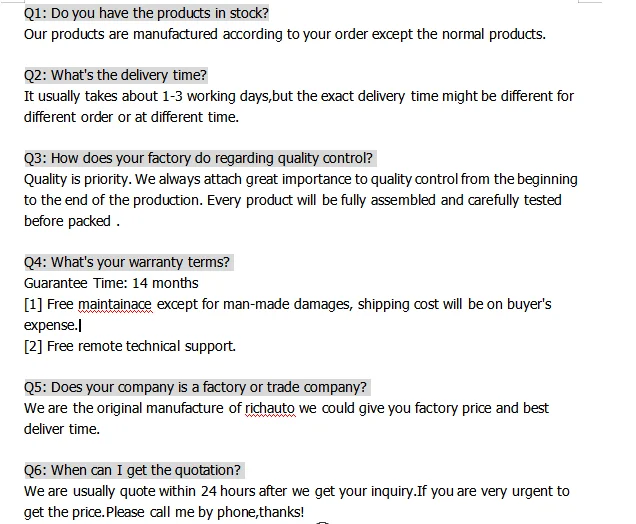Click the '[2] Free remote technical support' line
Image resolution: width=636 pixels, height=524 pixels.
[x=130, y=346]
